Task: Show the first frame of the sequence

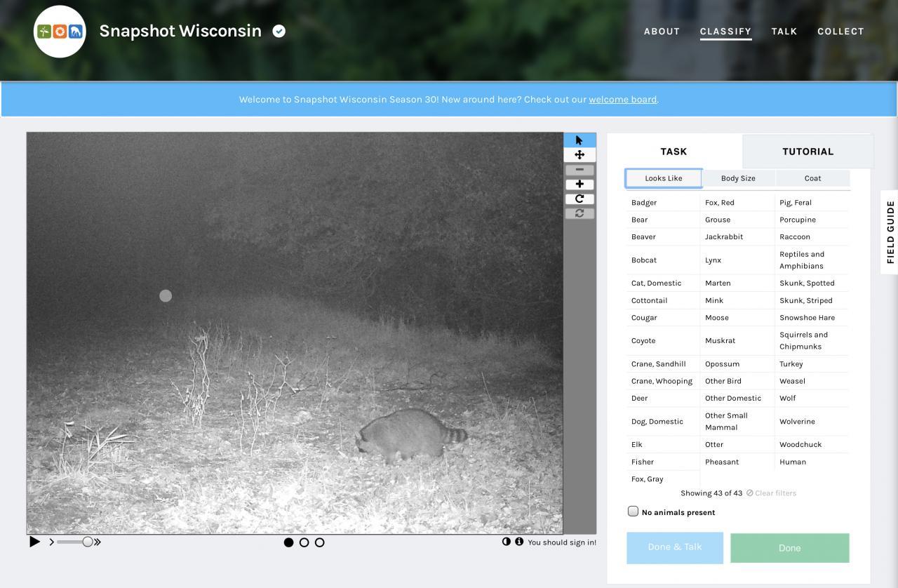Action: coord(288,542)
